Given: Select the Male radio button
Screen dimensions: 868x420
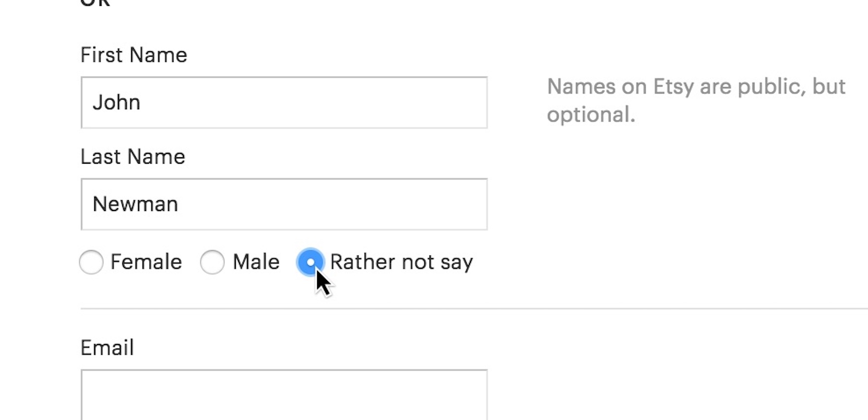Looking at the screenshot, I should point(212,262).
